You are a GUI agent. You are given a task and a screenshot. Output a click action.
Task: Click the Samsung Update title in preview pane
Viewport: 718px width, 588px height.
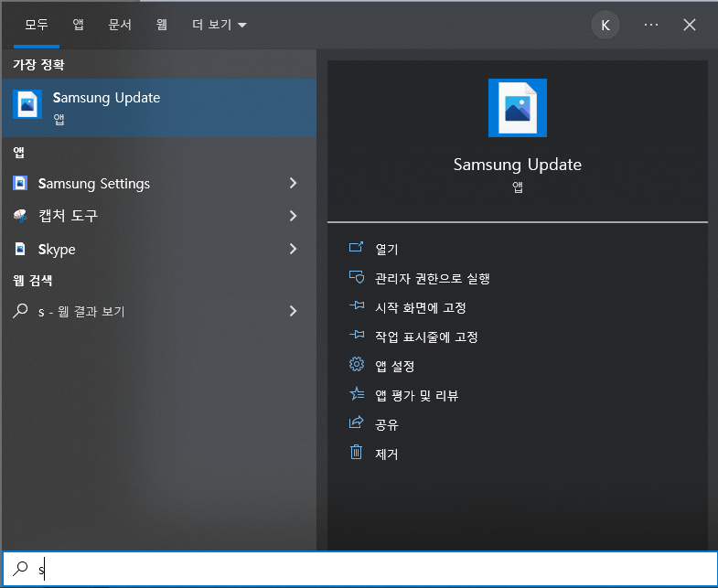tap(518, 165)
